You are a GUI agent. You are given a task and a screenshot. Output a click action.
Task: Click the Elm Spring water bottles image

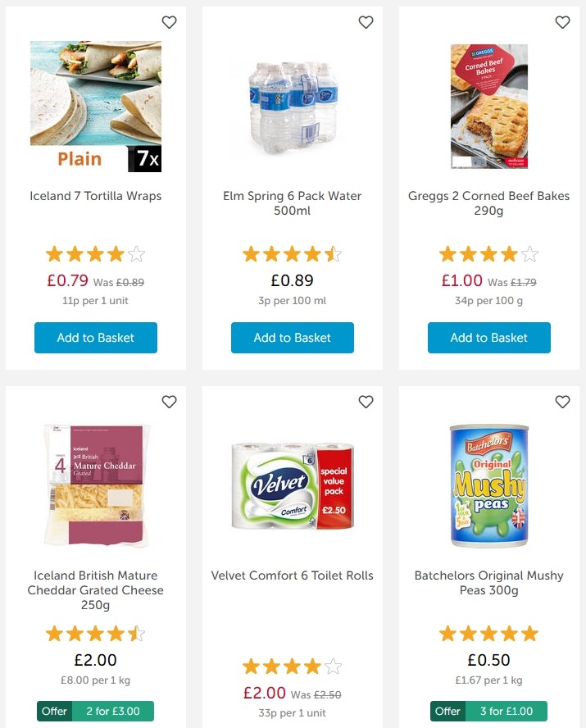pyautogui.click(x=293, y=106)
